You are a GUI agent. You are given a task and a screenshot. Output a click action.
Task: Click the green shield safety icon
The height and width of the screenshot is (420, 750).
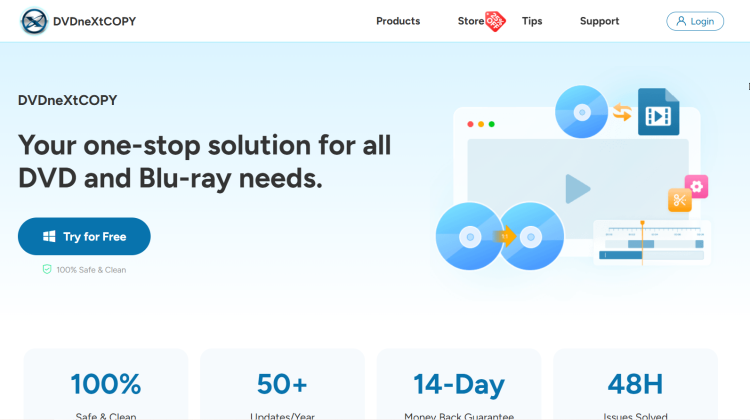[47, 269]
